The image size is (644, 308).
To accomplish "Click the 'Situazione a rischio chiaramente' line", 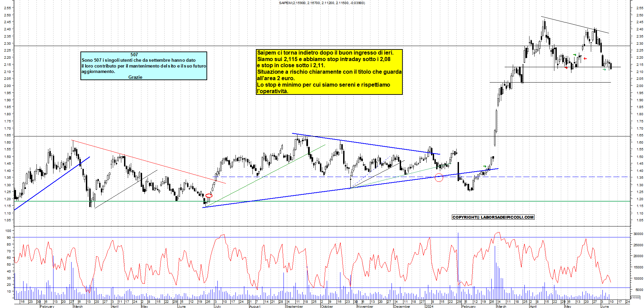I will point(329,72).
